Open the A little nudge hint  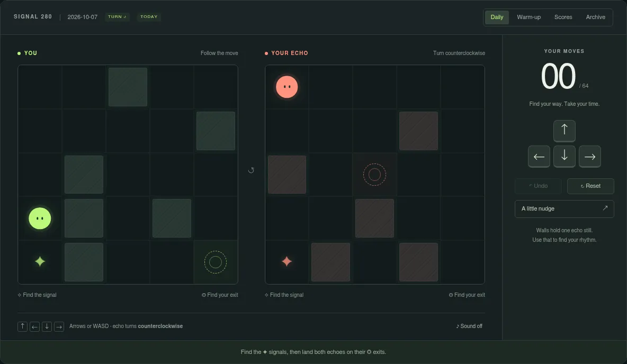(564, 208)
